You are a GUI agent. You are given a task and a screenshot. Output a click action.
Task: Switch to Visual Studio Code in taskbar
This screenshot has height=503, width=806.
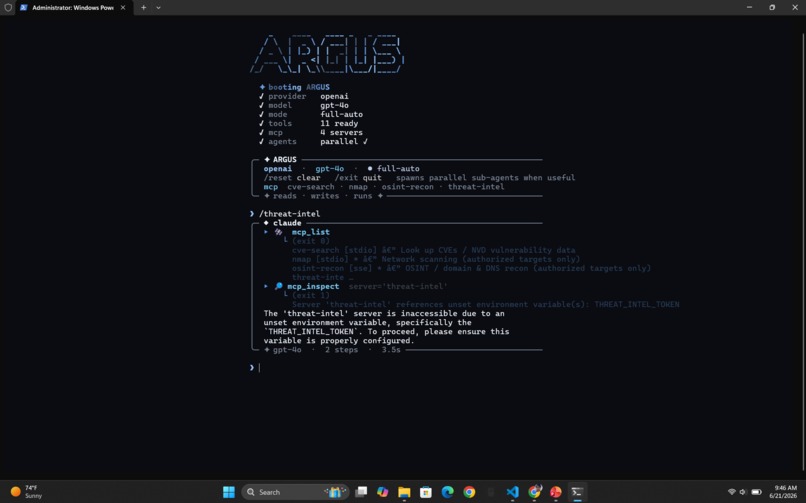(x=512, y=492)
